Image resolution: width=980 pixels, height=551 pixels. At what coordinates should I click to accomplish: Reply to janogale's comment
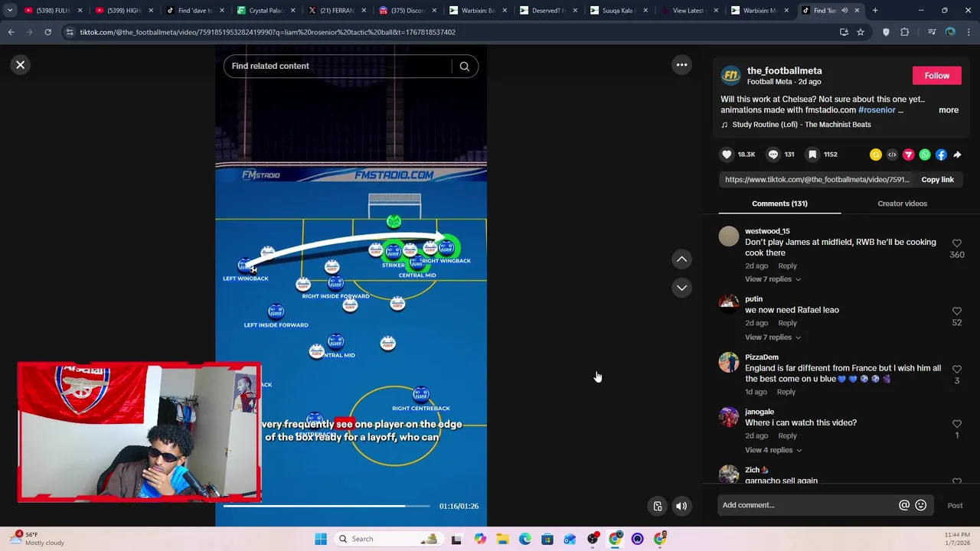[x=787, y=436]
